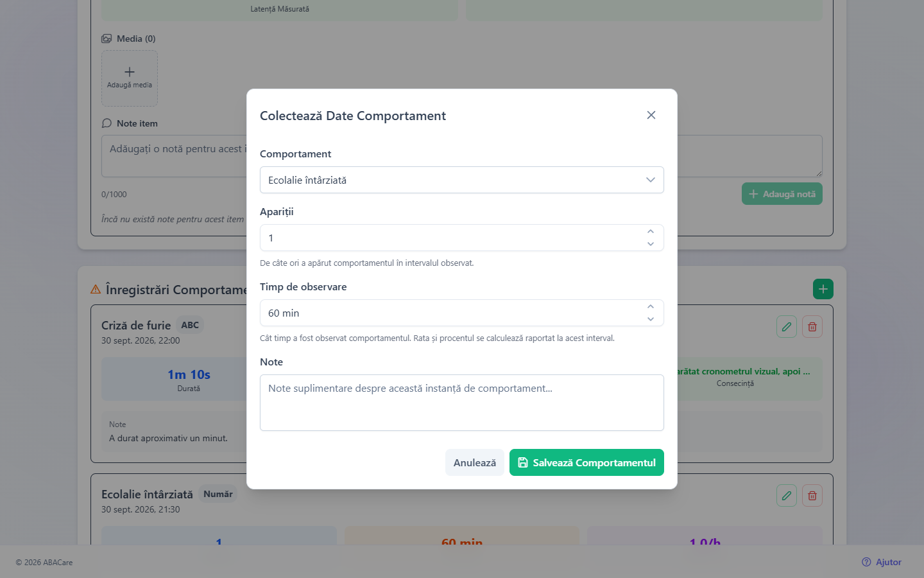Add a new behavior record with the green plus icon
The image size is (924, 578).
pyautogui.click(x=823, y=289)
